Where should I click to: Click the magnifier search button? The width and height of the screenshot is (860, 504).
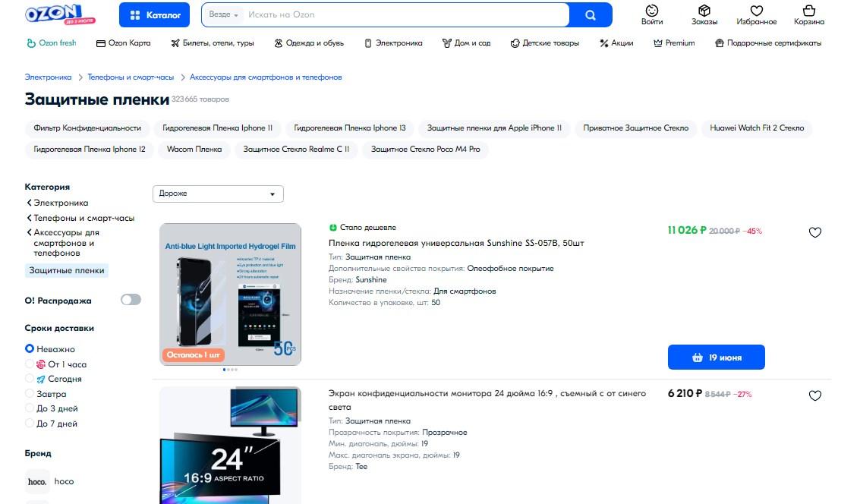point(590,15)
